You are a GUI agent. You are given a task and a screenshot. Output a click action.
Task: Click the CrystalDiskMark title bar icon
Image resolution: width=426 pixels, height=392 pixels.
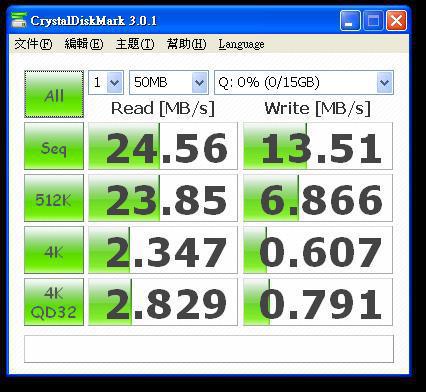[19, 20]
